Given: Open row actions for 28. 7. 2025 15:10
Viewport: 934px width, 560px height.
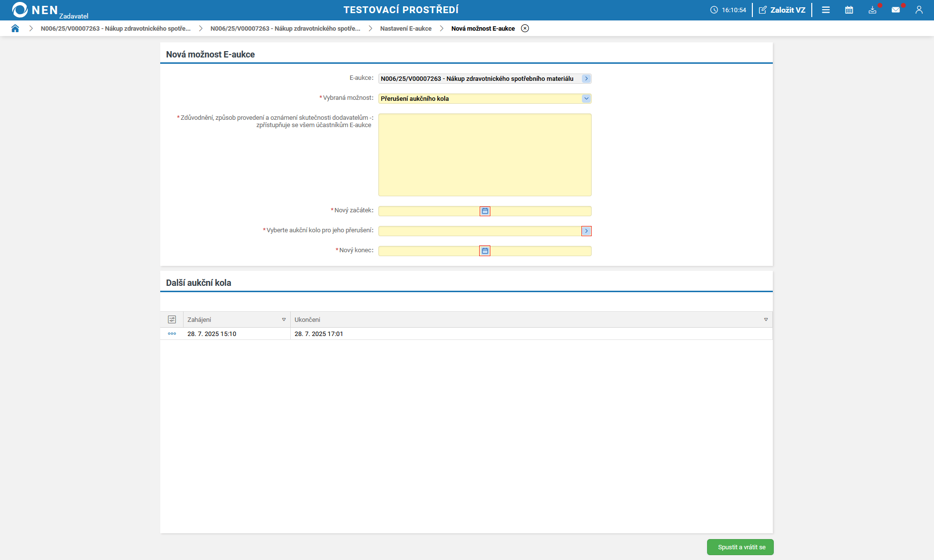Looking at the screenshot, I should (172, 334).
